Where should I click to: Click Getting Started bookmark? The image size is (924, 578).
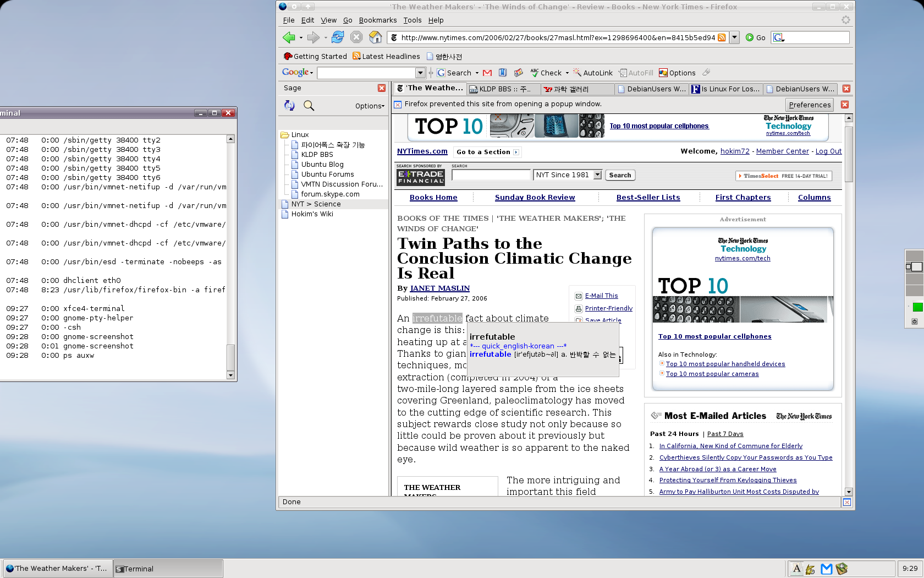[315, 56]
